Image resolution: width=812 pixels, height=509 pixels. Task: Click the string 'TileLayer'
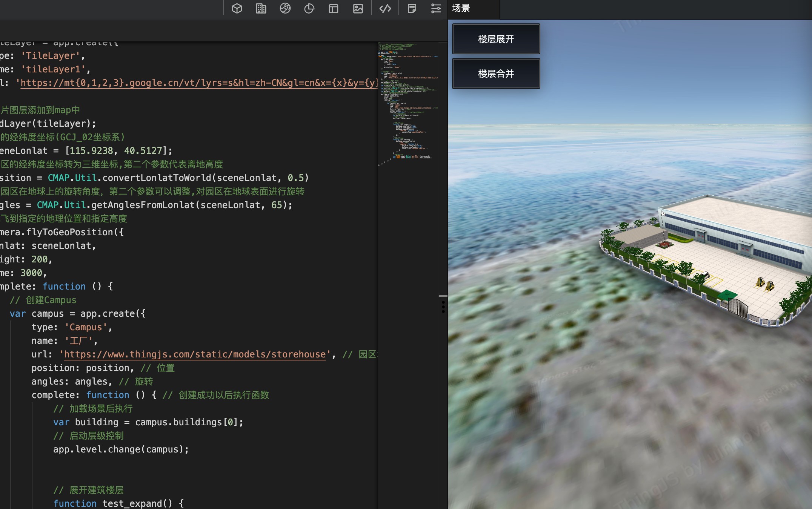pos(51,56)
